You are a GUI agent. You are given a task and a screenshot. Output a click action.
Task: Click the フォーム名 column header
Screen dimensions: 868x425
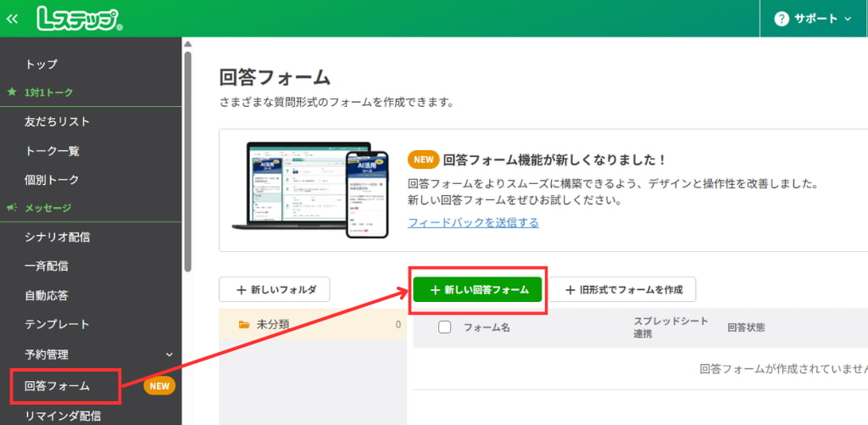[x=487, y=327]
